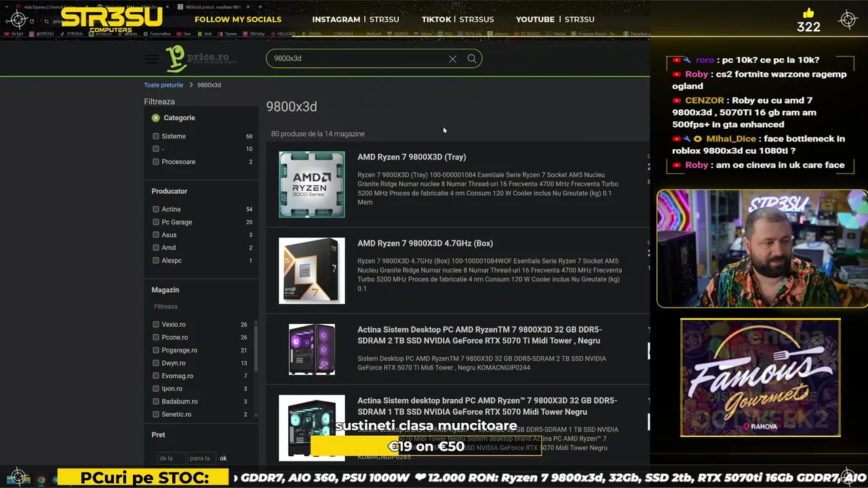Open Actina Sistem Desktop RTX 5070 Ti title

479,335
